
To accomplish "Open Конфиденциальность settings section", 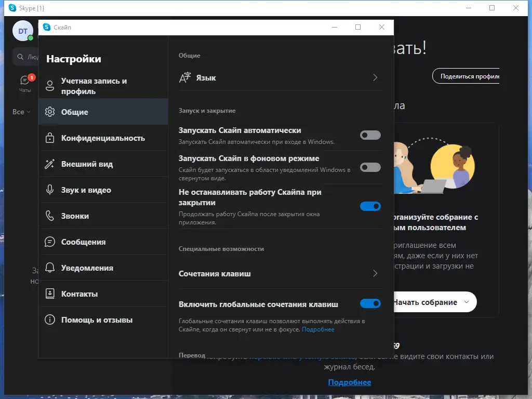I will (x=103, y=138).
